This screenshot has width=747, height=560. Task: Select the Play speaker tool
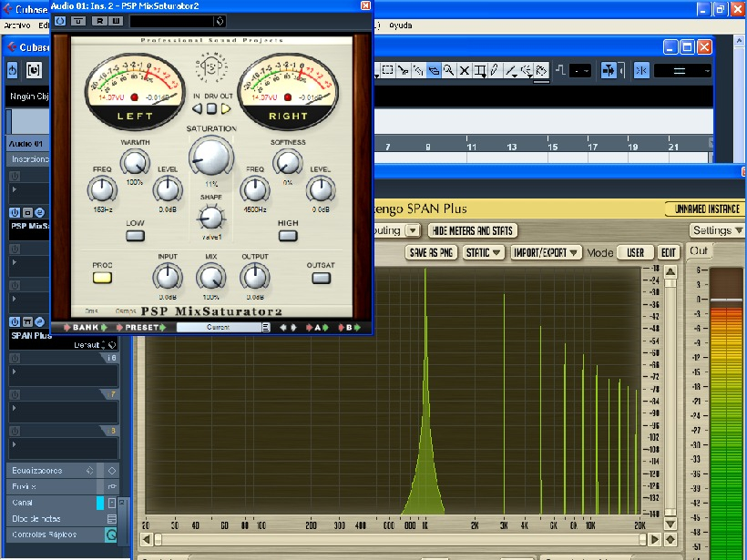pos(526,70)
